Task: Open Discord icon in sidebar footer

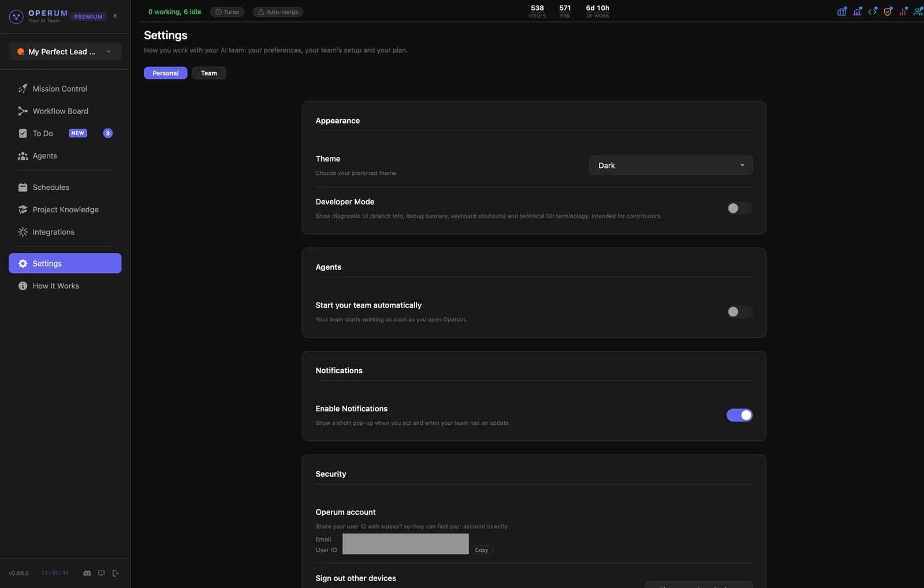Action: 87,573
